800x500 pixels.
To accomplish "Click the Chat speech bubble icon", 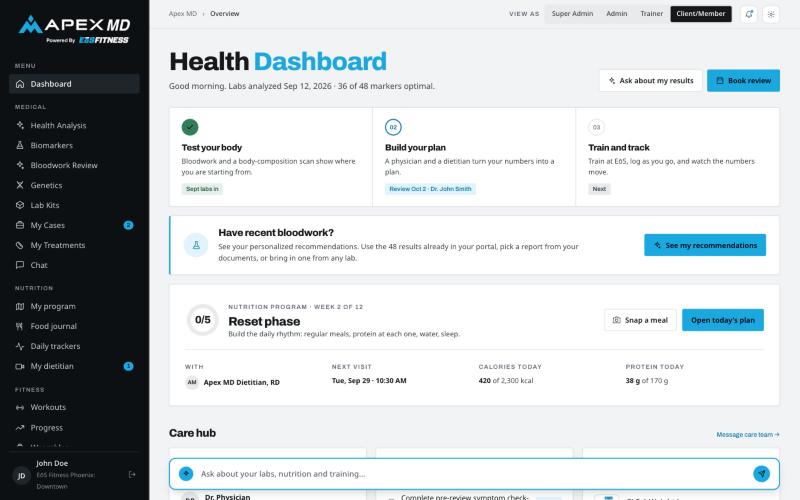I will click(x=20, y=265).
